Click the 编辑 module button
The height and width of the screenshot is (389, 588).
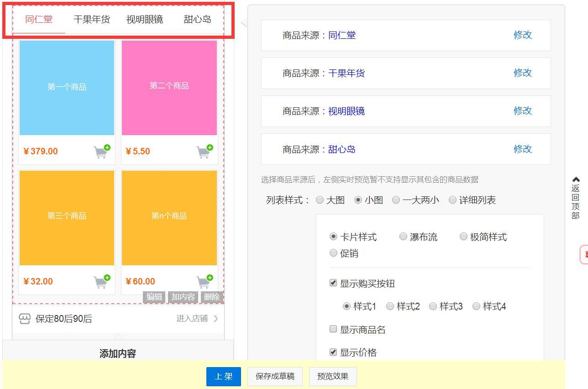pyautogui.click(x=154, y=297)
